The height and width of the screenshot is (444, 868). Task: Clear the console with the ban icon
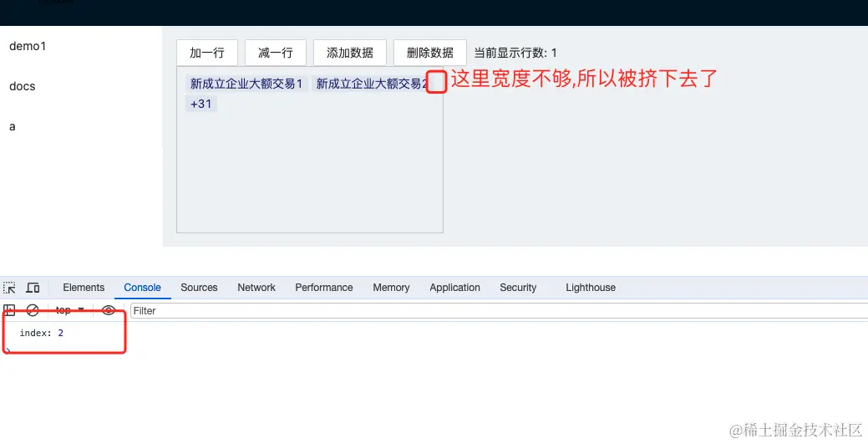pos(33,310)
